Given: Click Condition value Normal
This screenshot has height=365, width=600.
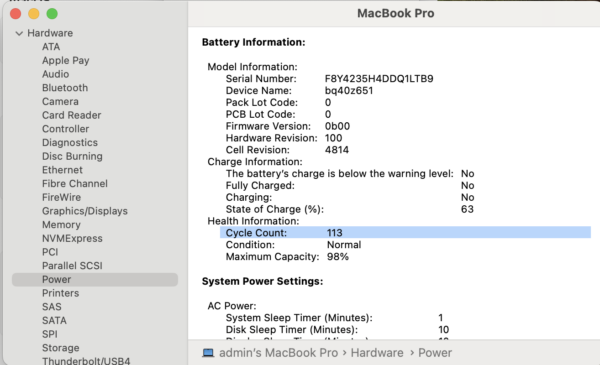Looking at the screenshot, I should pos(344,245).
